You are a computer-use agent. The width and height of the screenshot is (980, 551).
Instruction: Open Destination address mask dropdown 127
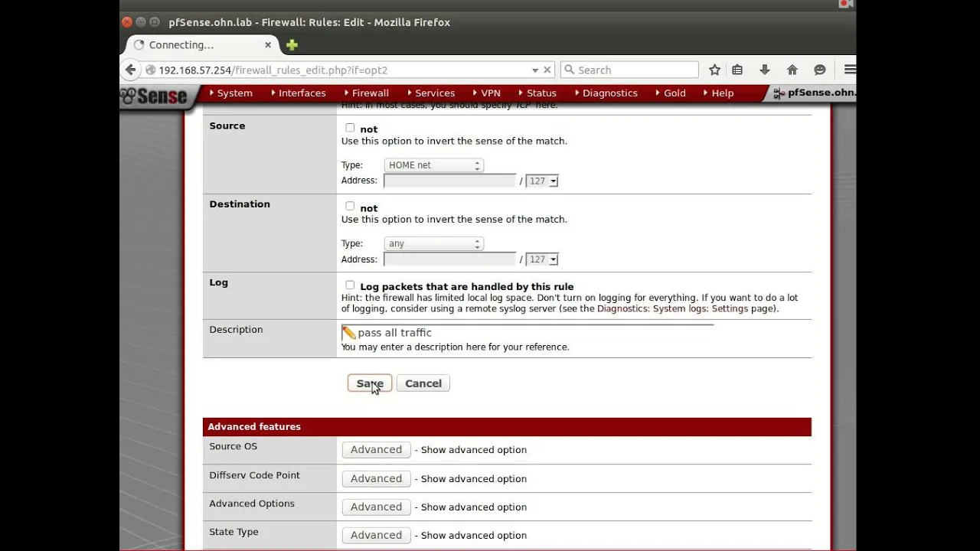[542, 259]
